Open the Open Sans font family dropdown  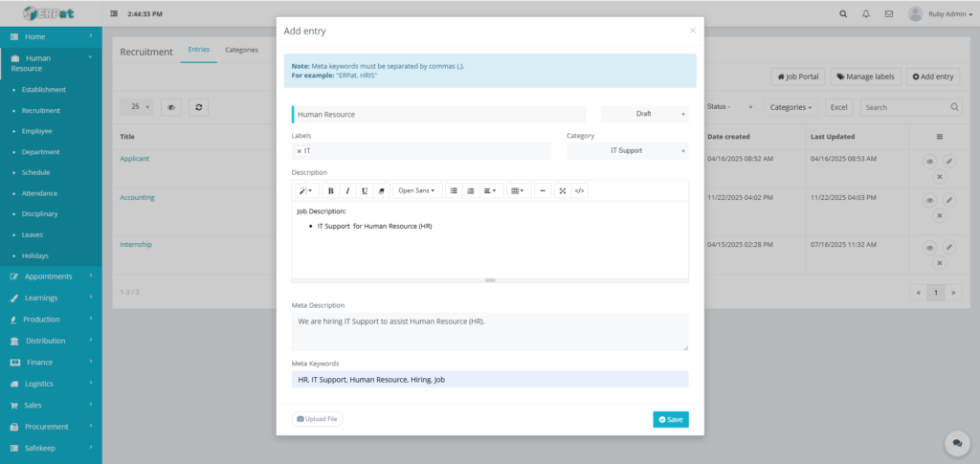pyautogui.click(x=415, y=190)
